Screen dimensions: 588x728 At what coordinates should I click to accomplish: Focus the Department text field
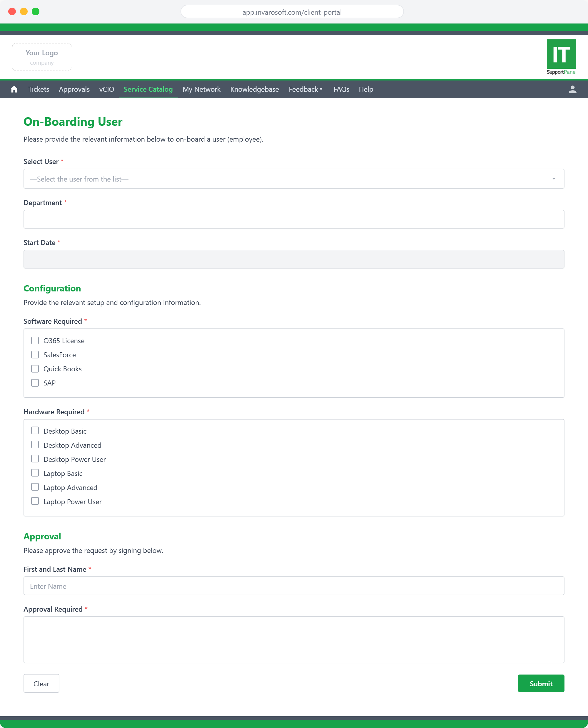pos(294,219)
